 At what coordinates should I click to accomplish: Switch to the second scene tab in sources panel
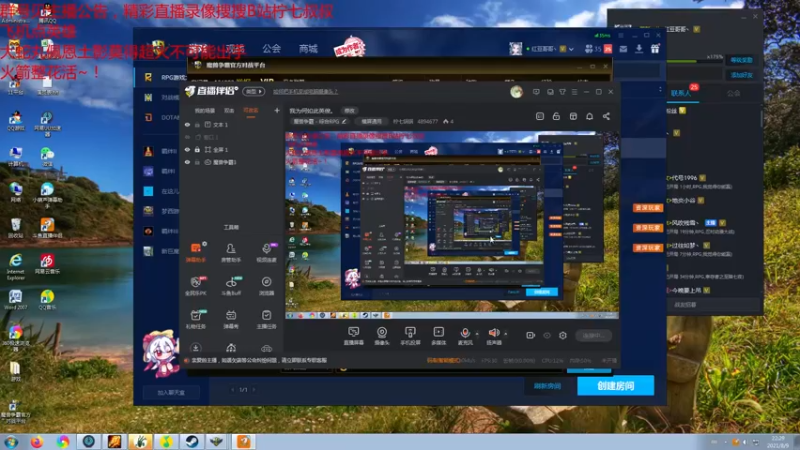point(229,110)
